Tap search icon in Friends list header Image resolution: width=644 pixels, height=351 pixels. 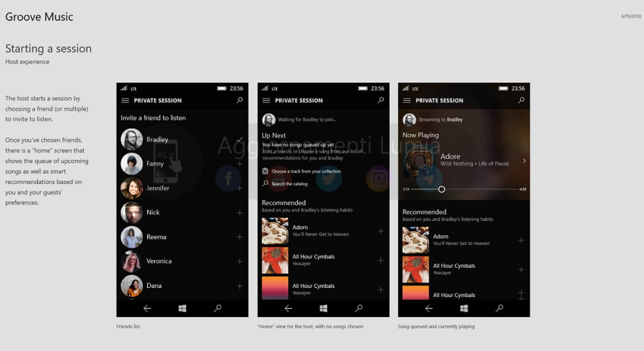(240, 100)
